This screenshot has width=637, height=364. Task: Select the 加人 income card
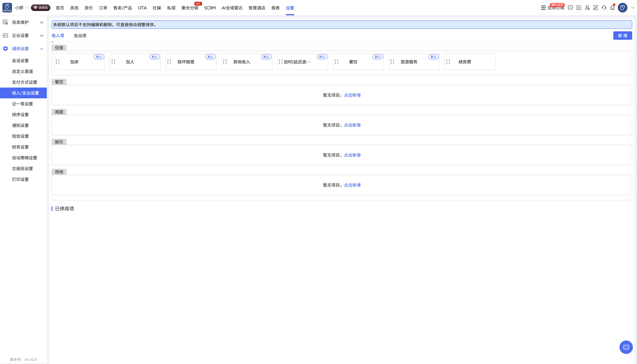pyautogui.click(x=135, y=62)
